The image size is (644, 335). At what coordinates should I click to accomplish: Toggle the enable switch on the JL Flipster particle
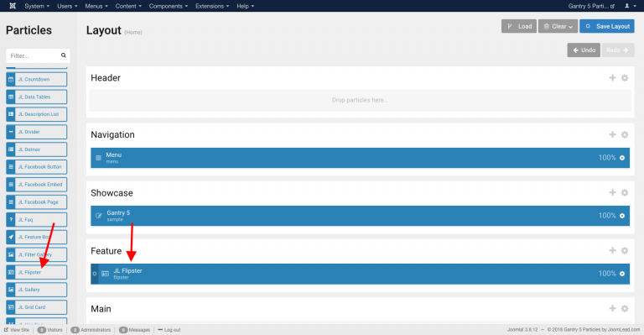tap(95, 274)
